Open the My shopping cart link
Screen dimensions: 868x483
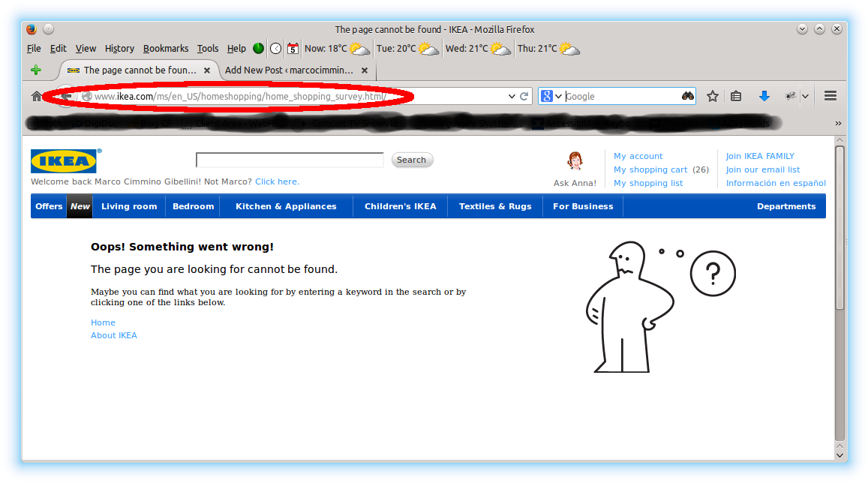coord(650,169)
